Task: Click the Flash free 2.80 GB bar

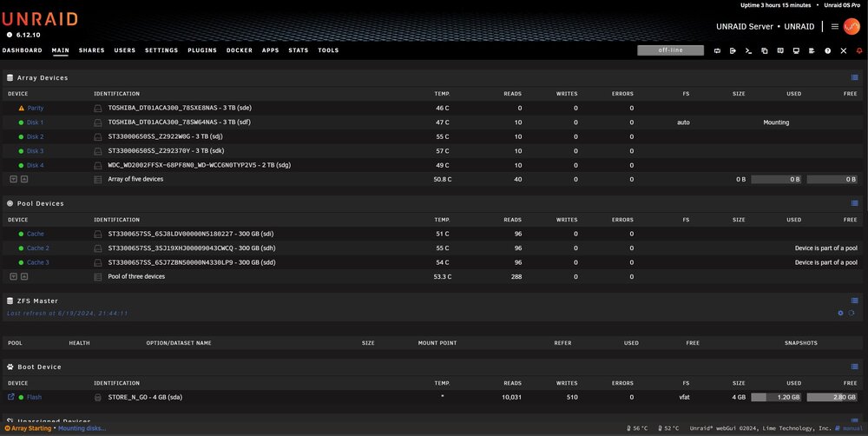Action: [832, 397]
